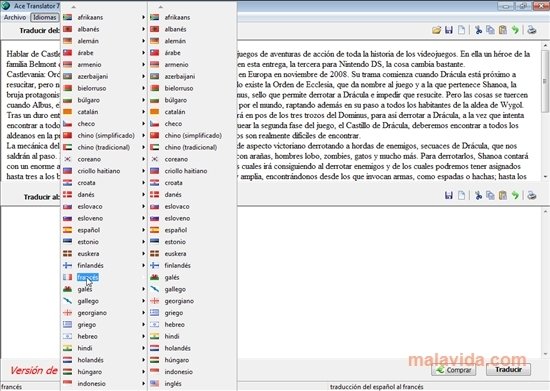Click the Comprar button

coord(454,370)
